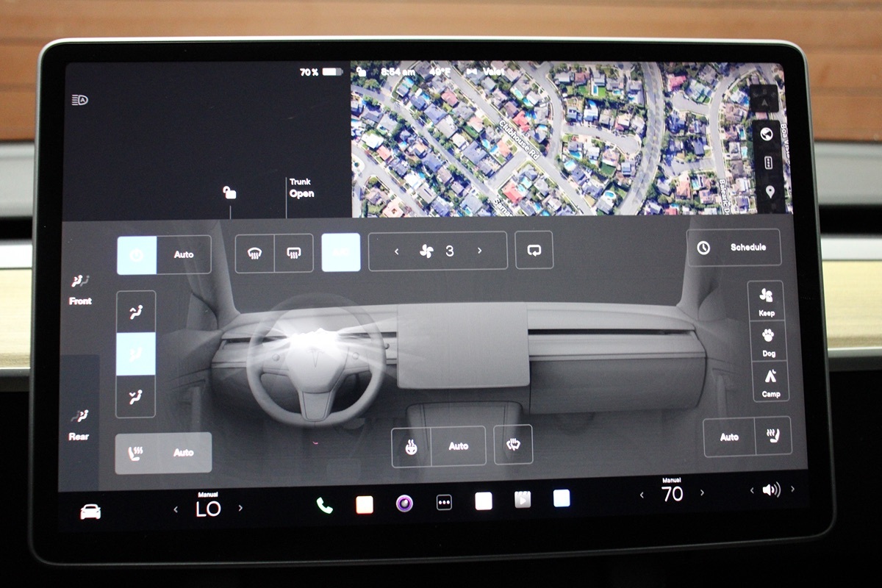Tap the front windshield defrost icon
Screen dimensions: 882x588
tap(254, 254)
